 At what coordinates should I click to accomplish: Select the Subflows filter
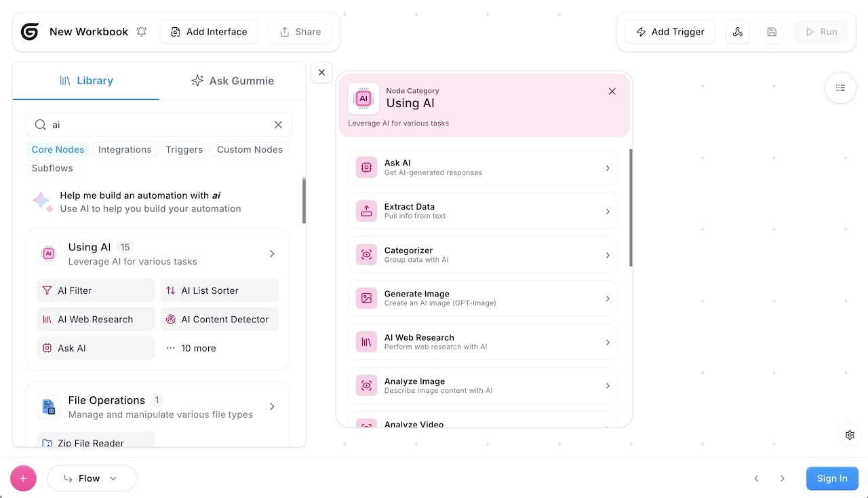pyautogui.click(x=52, y=168)
